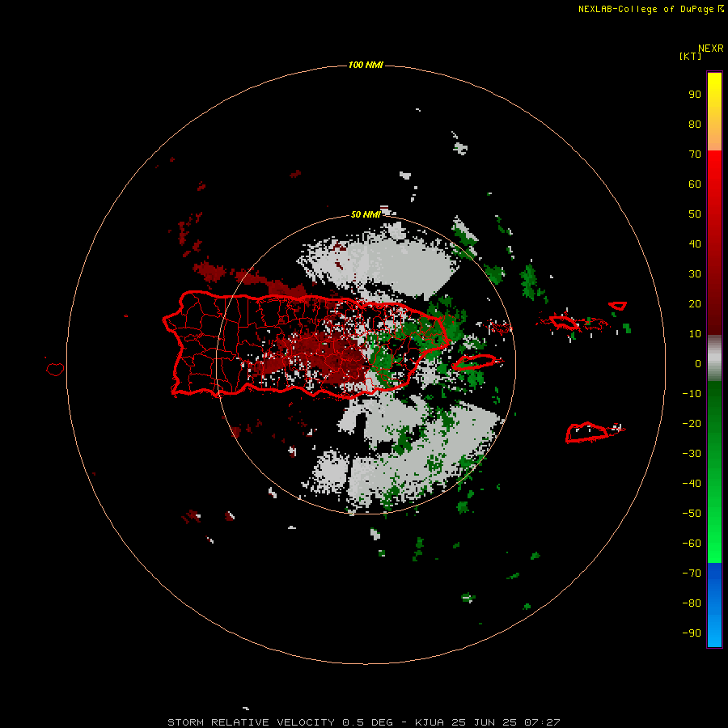Click the -40 scale value
This screenshot has height=728, width=728.
click(692, 484)
